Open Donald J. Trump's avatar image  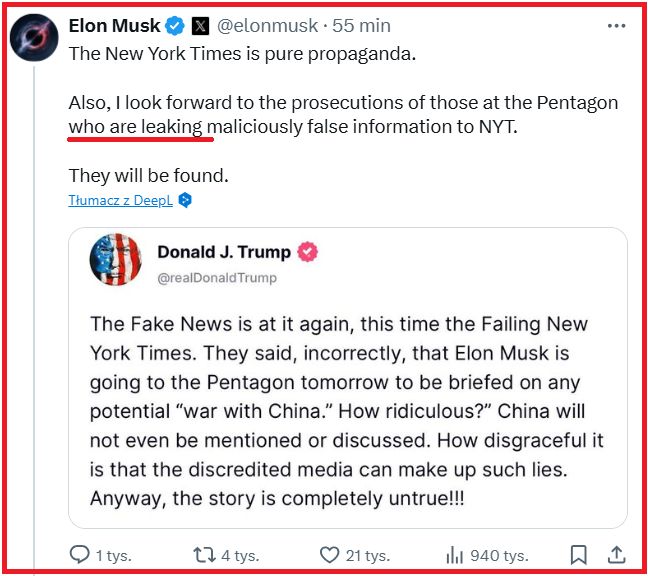pos(116,262)
